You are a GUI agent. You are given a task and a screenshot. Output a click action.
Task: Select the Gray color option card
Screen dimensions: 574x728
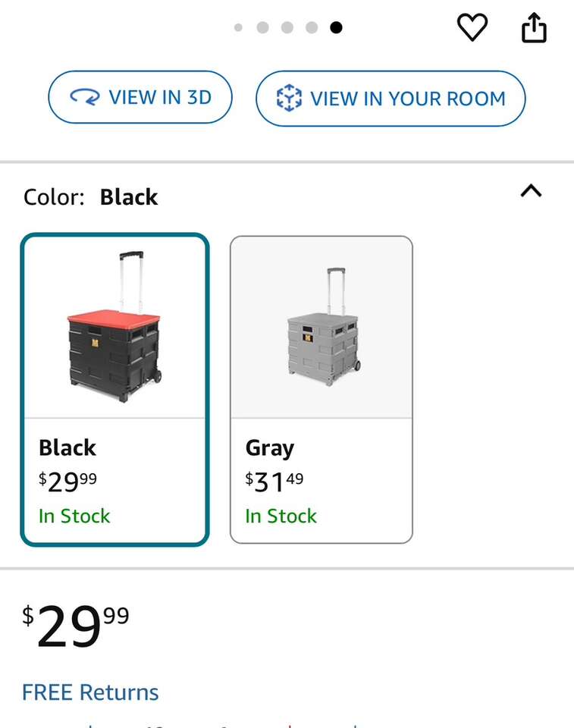click(x=322, y=390)
